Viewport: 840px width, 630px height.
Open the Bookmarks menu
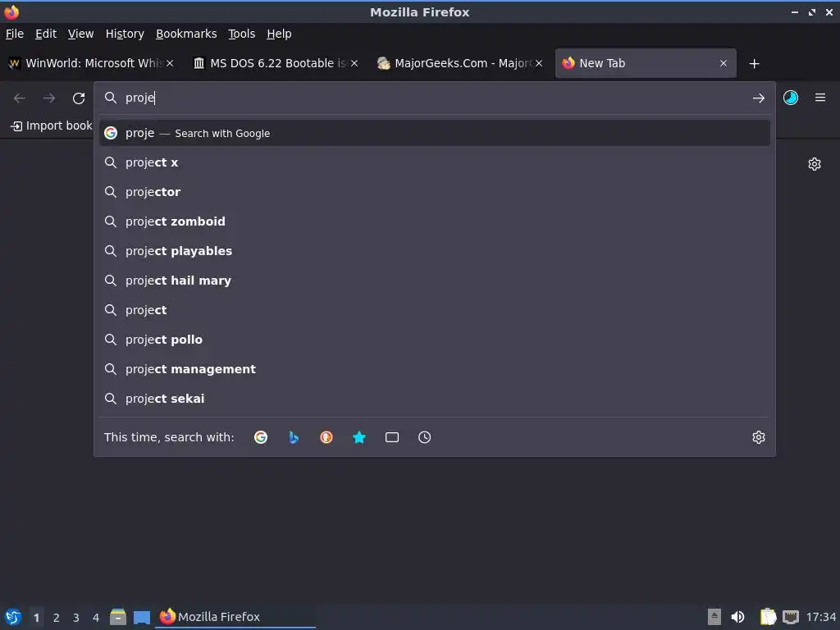click(x=186, y=34)
